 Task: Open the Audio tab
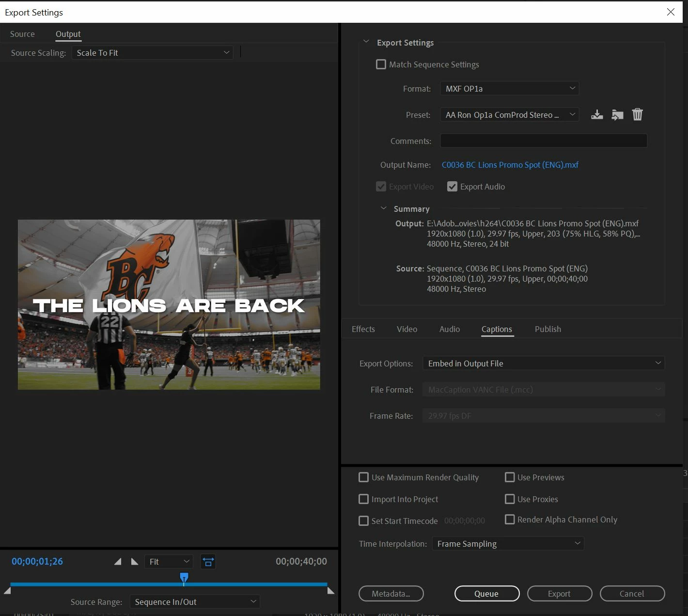click(450, 329)
